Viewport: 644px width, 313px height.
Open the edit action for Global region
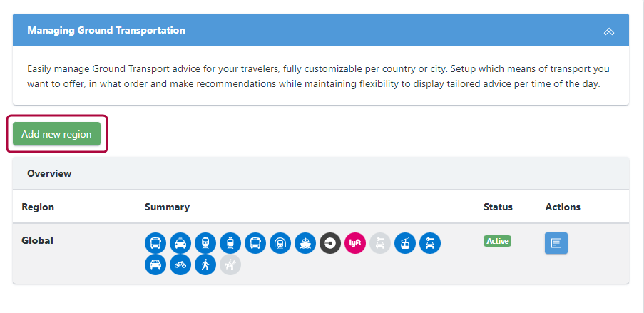[x=556, y=243]
